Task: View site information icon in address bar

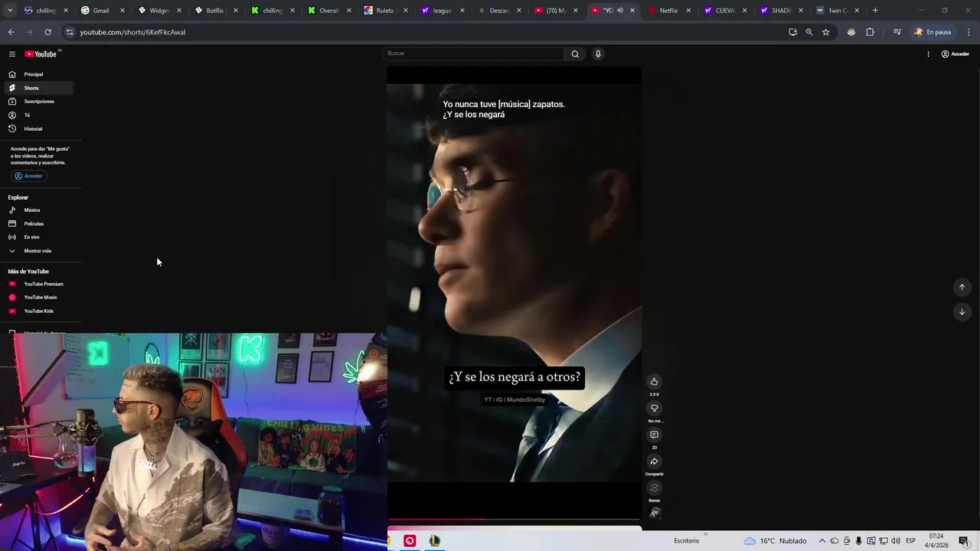Action: [70, 32]
